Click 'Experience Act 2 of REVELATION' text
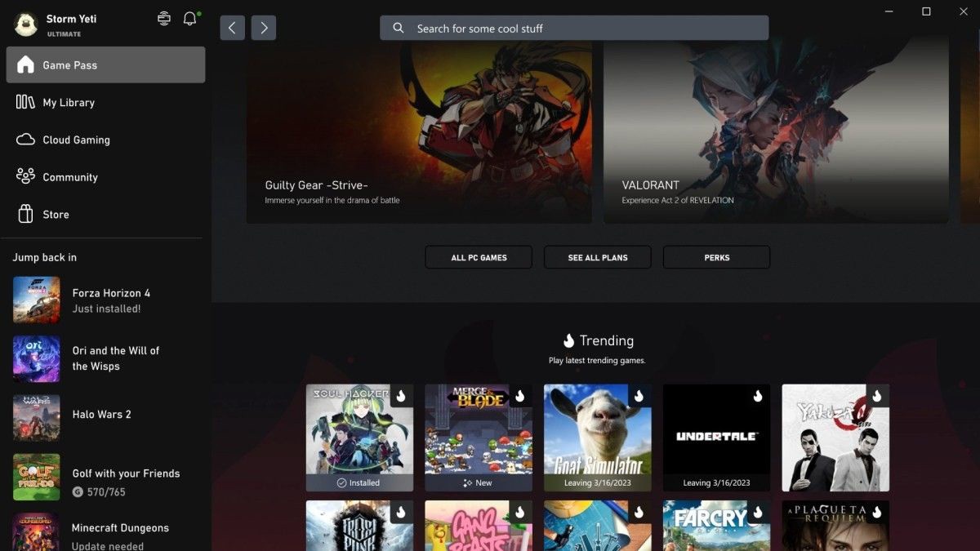Screen dimensions: 980x551 point(678,200)
